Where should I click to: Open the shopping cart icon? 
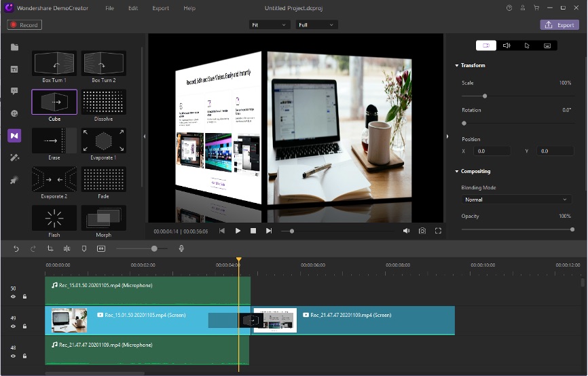click(x=536, y=8)
